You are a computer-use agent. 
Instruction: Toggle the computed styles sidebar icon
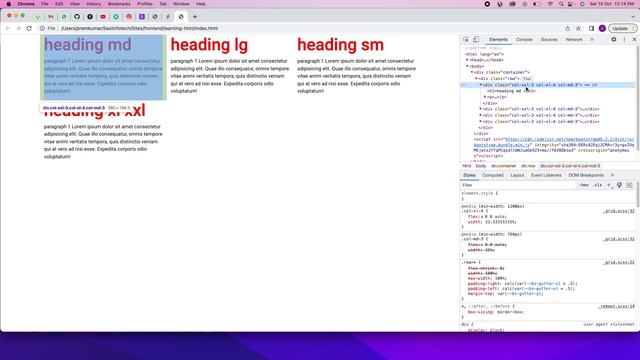(629, 185)
